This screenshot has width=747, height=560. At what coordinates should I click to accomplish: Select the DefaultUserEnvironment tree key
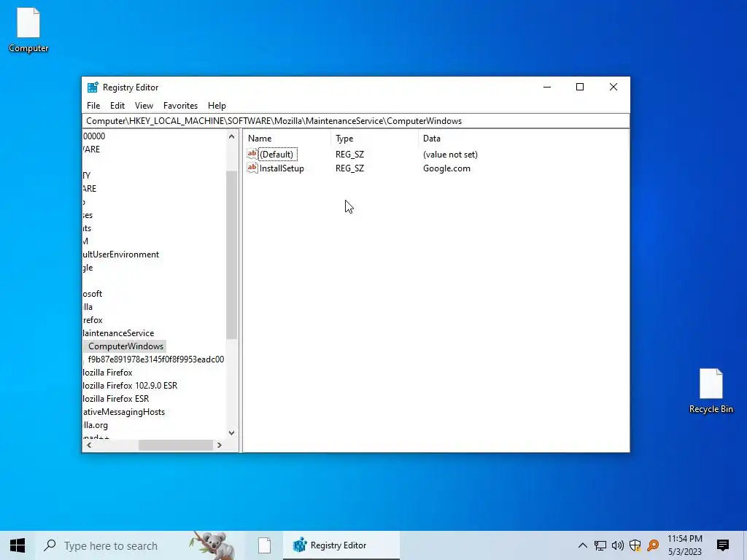(120, 254)
